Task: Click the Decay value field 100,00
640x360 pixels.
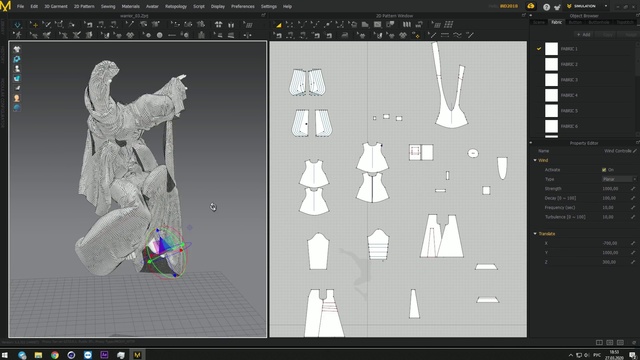Action: click(609, 198)
